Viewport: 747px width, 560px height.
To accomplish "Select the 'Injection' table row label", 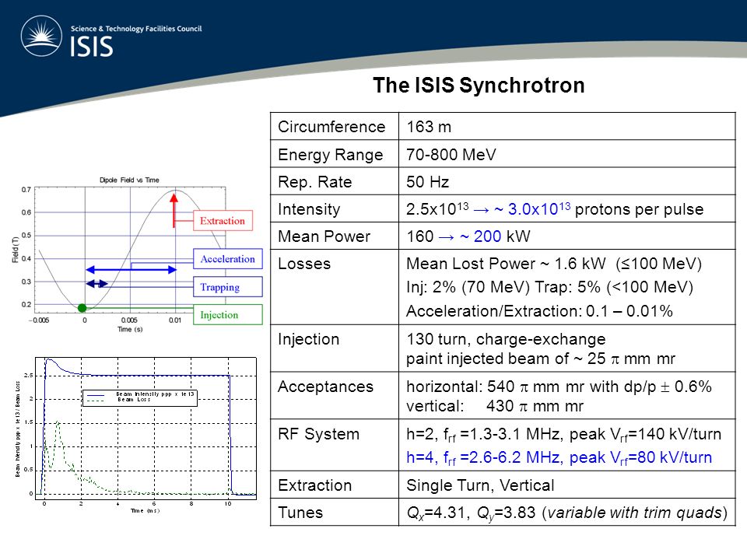I will click(x=308, y=339).
